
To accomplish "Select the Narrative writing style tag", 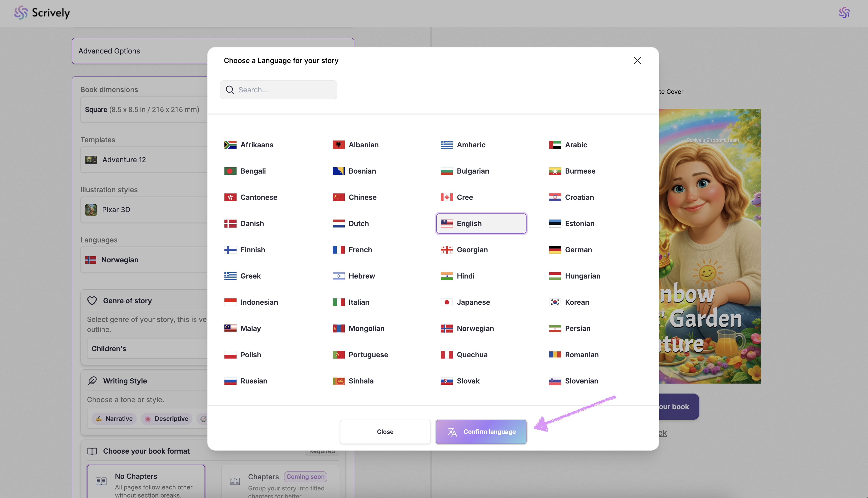I will click(114, 419).
